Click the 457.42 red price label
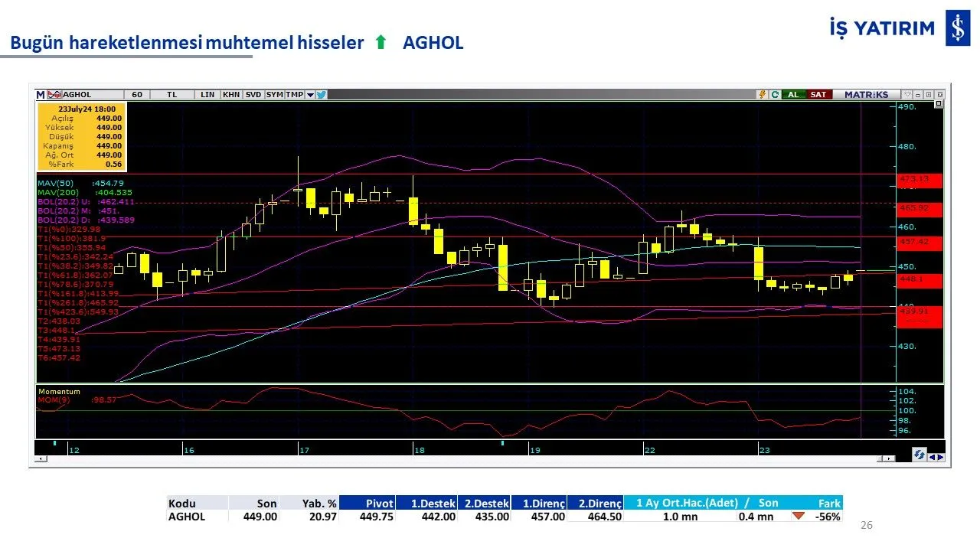980x551 pixels. (920, 242)
